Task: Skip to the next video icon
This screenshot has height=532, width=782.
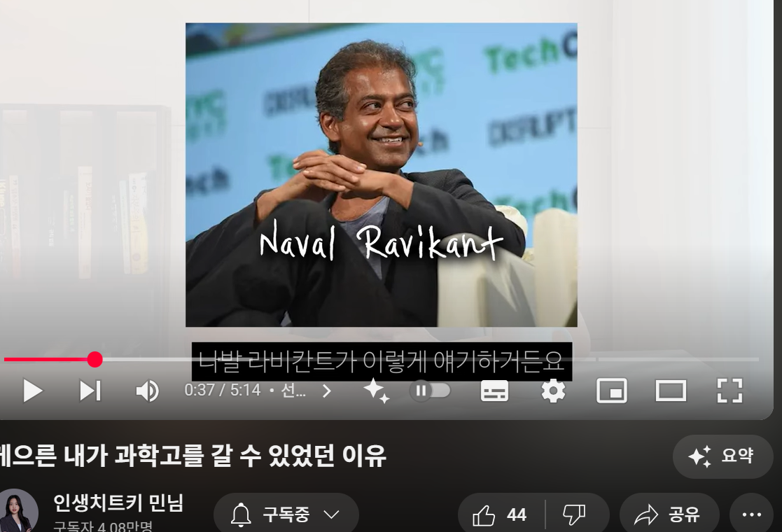Action: 89,391
